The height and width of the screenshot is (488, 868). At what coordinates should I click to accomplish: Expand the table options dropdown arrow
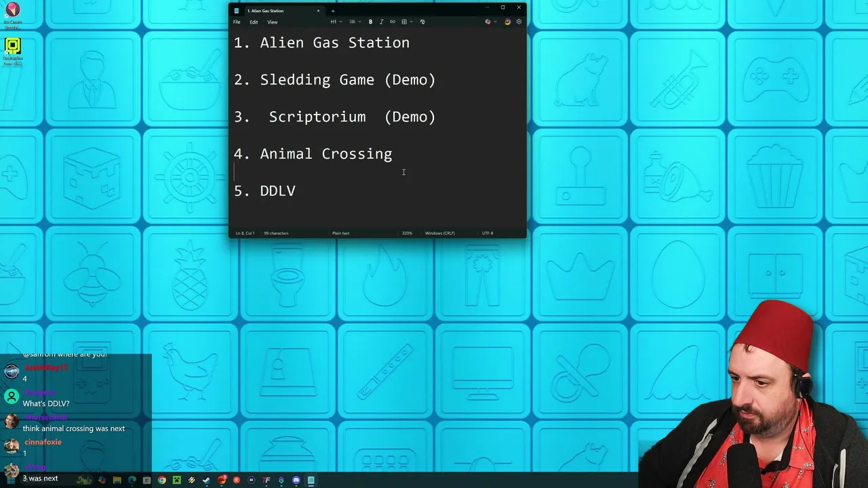[412, 22]
